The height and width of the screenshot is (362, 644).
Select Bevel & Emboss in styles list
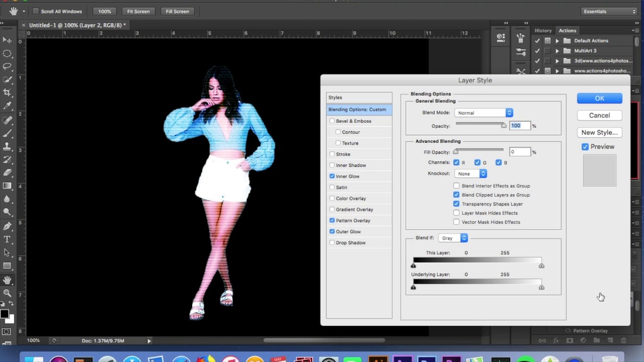(353, 121)
